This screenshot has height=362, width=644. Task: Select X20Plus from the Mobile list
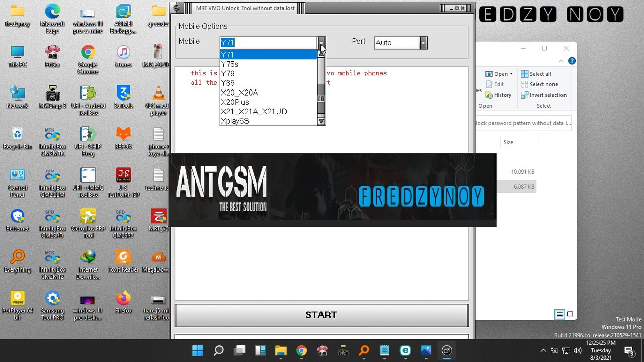(269, 102)
